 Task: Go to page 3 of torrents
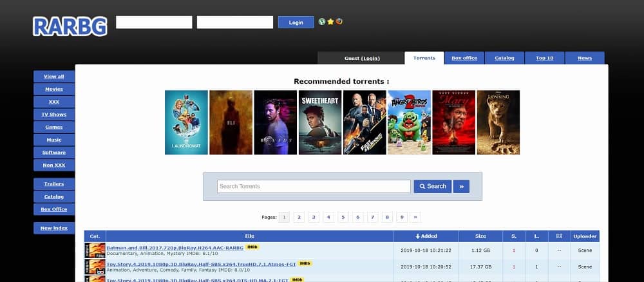pos(314,217)
